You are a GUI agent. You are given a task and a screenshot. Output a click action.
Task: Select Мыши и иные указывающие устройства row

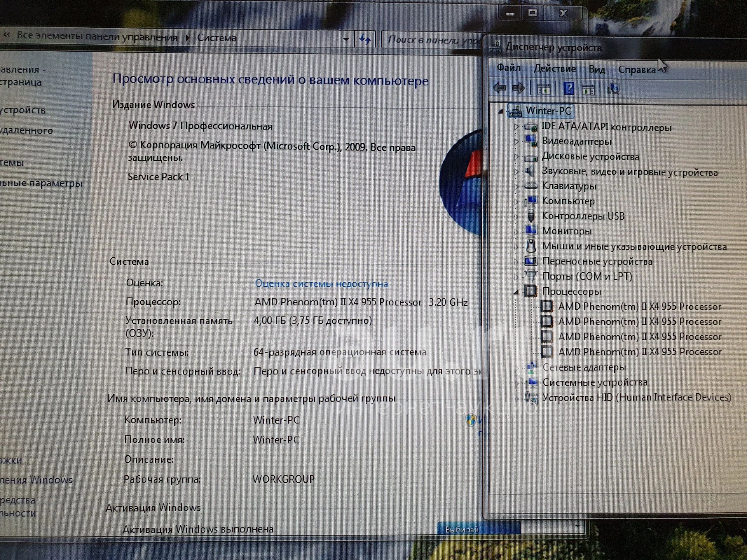pyautogui.click(x=634, y=246)
